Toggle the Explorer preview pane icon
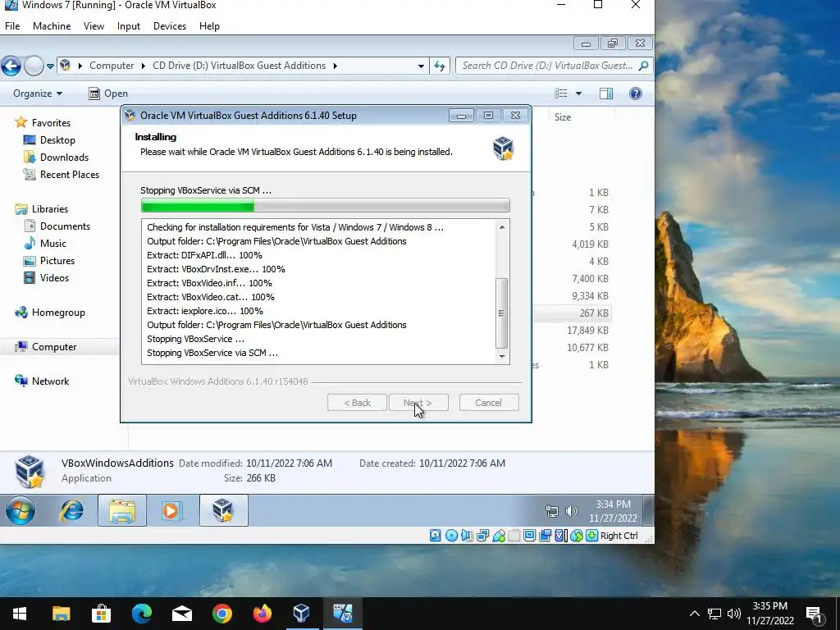 [606, 94]
